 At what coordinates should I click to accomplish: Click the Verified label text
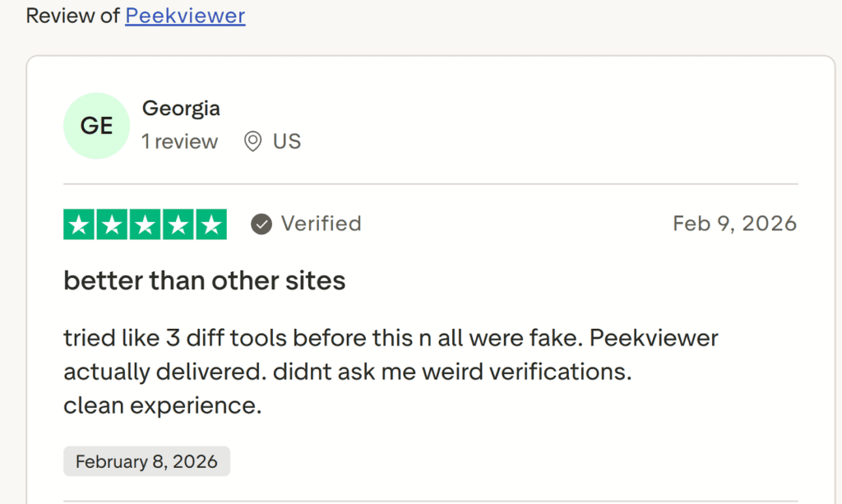tap(321, 224)
